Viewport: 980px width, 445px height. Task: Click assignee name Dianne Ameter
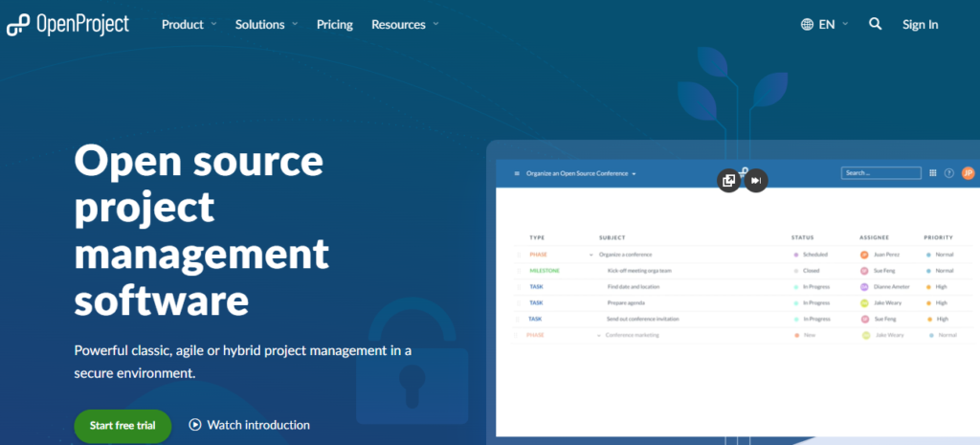(891, 287)
